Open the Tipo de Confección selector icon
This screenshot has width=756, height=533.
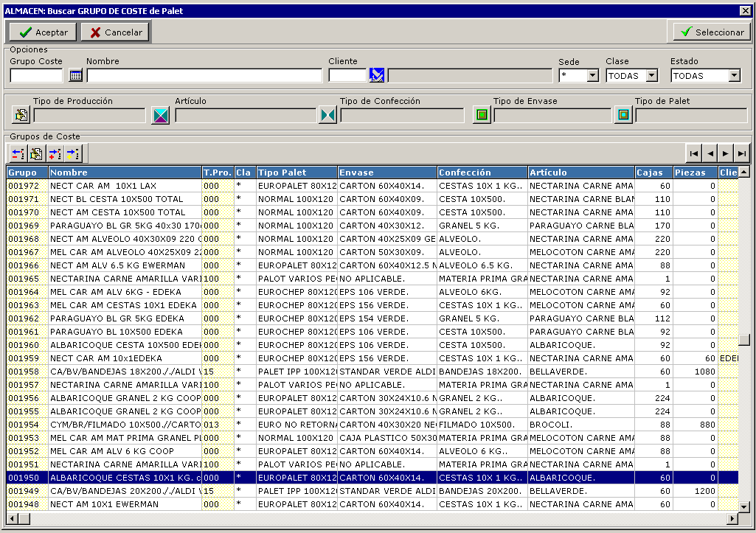[x=327, y=115]
